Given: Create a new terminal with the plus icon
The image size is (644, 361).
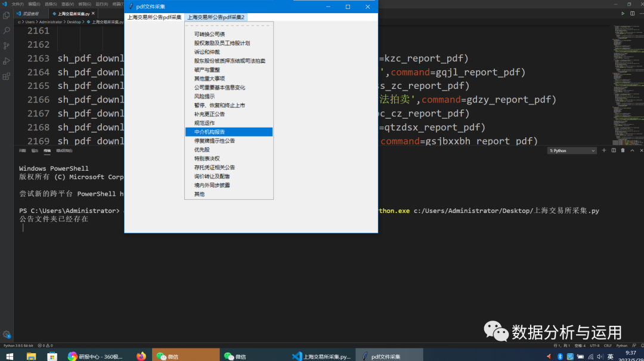Looking at the screenshot, I should click(603, 150).
